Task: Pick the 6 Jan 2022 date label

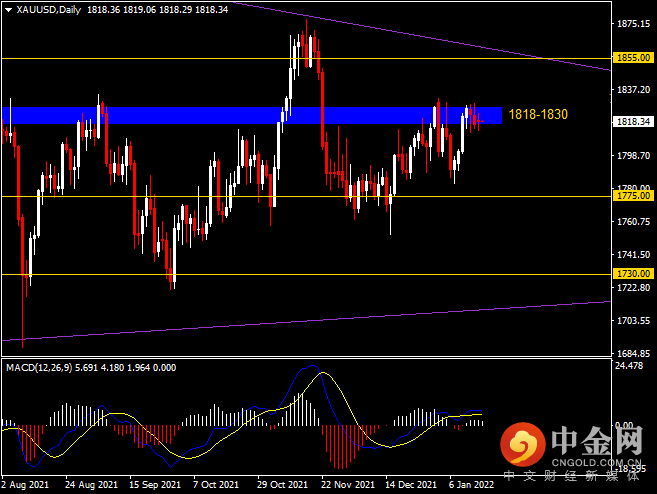Action: [x=472, y=485]
